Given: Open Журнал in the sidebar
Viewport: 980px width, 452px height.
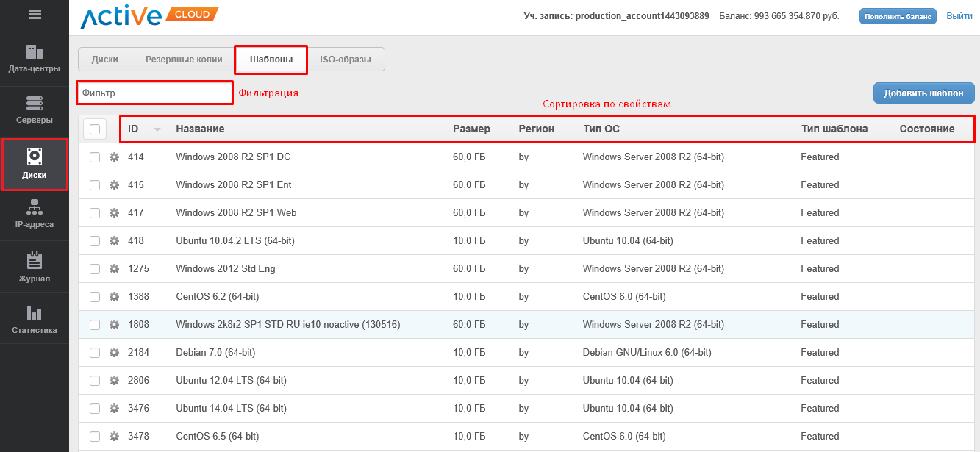Looking at the screenshot, I should (x=35, y=268).
